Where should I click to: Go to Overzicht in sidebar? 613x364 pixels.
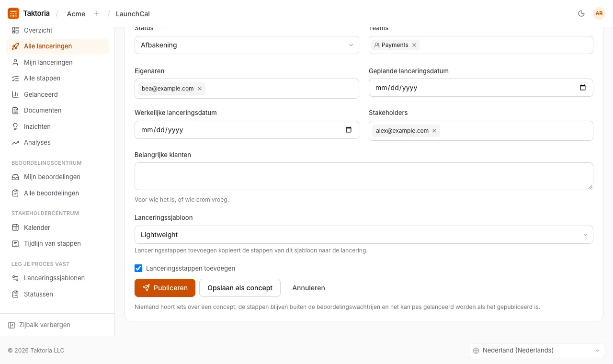tap(57, 31)
